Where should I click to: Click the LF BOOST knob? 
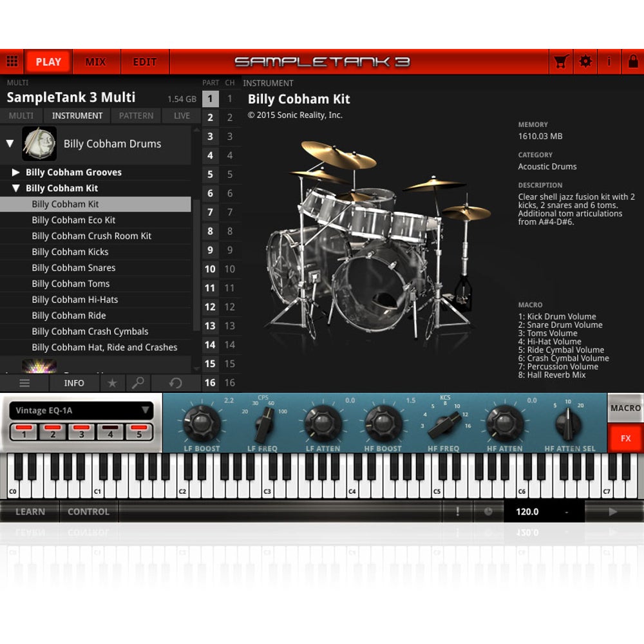click(202, 423)
